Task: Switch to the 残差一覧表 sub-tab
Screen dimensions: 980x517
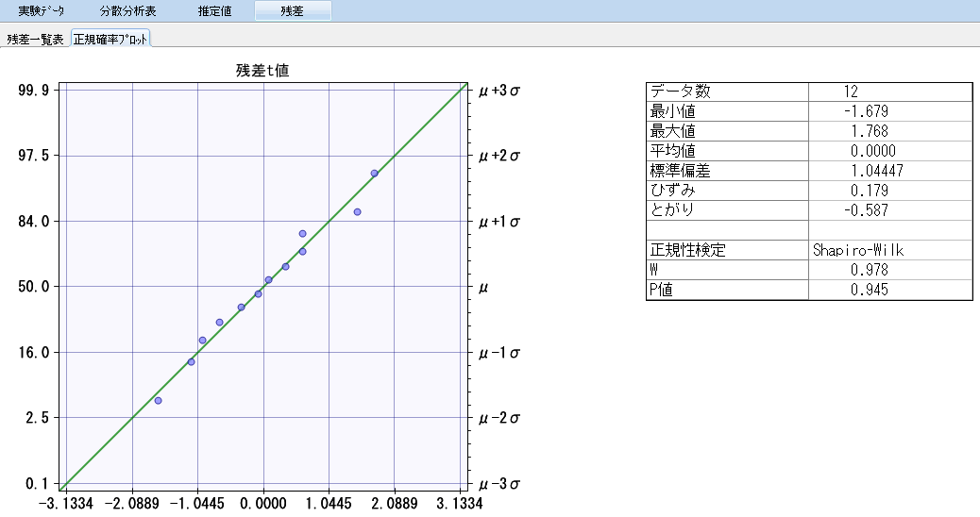Action: pos(35,40)
